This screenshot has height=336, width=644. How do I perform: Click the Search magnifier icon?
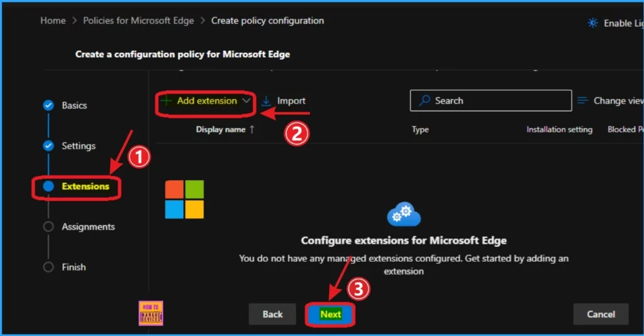point(425,100)
